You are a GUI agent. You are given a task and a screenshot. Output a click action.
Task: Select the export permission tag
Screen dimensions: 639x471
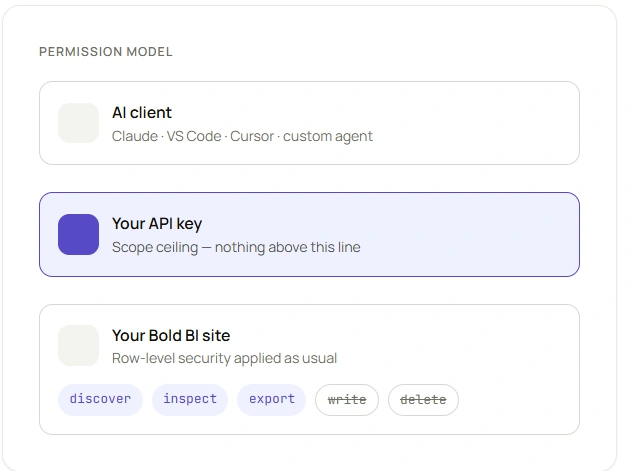click(x=272, y=399)
